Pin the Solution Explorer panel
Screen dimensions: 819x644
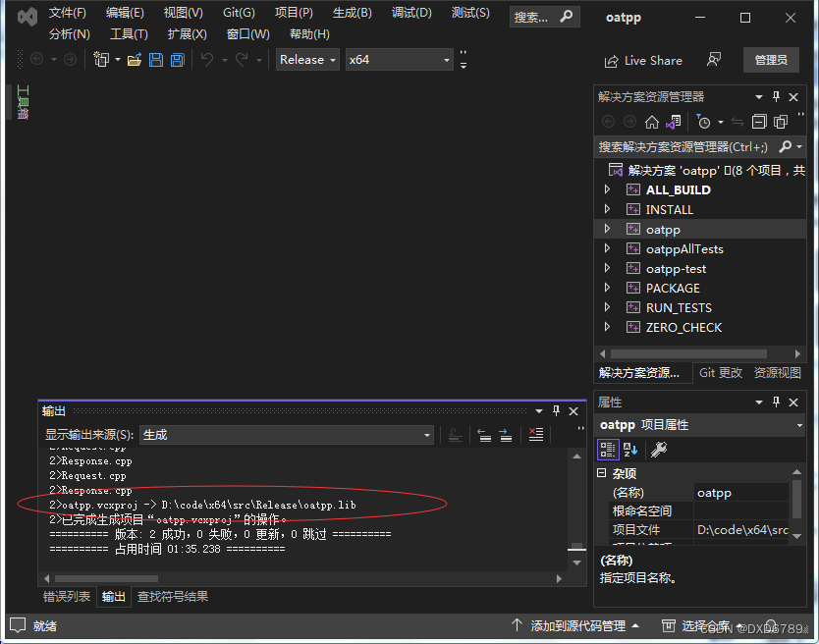(x=776, y=97)
